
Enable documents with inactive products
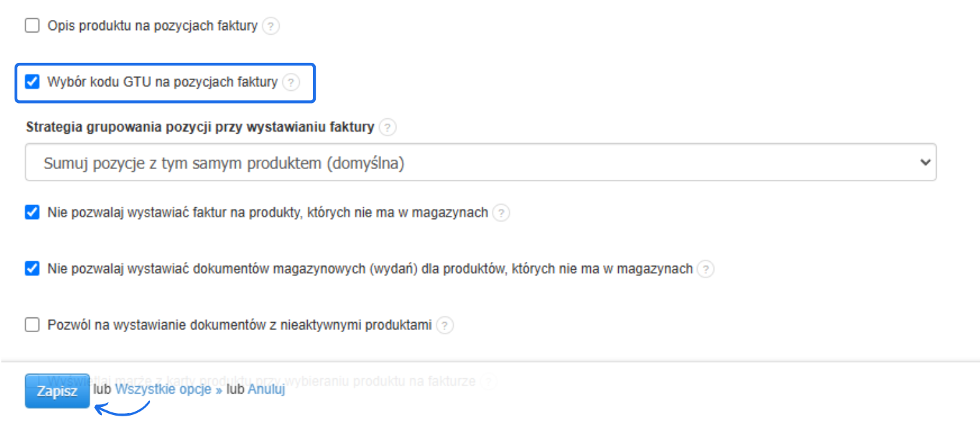click(31, 325)
